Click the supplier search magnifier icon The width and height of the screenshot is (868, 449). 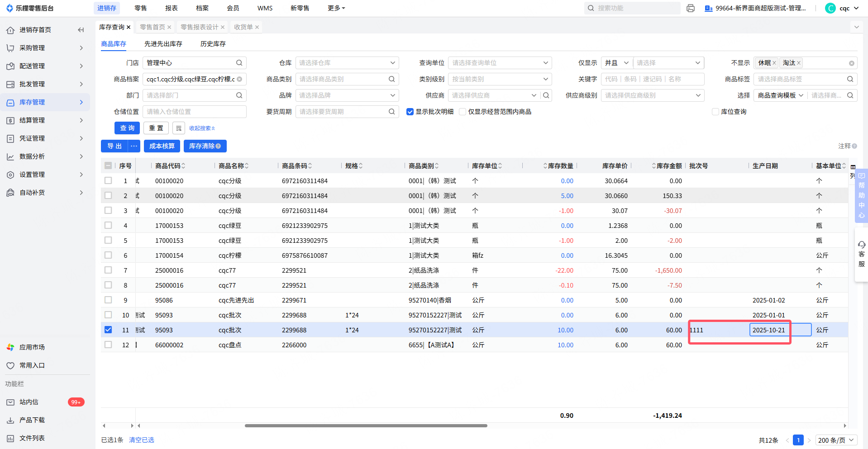546,95
